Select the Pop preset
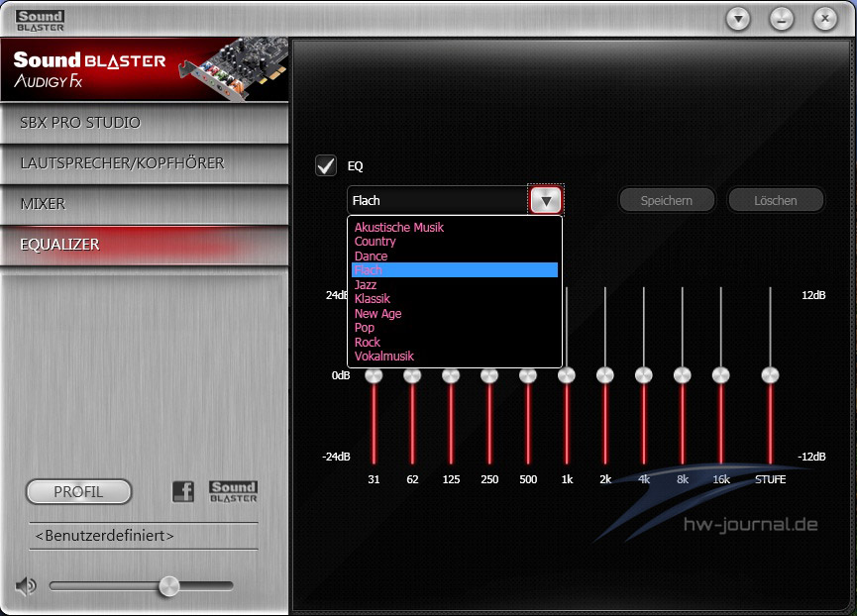The width and height of the screenshot is (857, 616). click(x=454, y=328)
